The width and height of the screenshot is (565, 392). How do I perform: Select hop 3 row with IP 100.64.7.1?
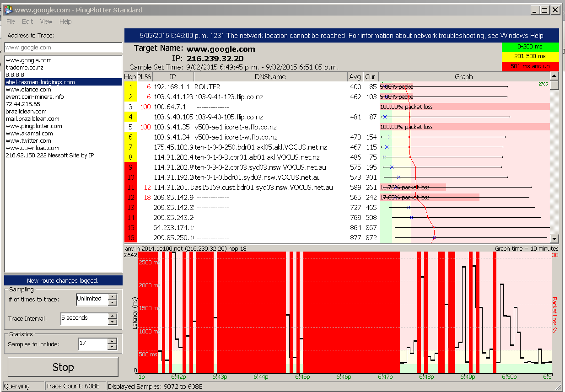pos(337,107)
